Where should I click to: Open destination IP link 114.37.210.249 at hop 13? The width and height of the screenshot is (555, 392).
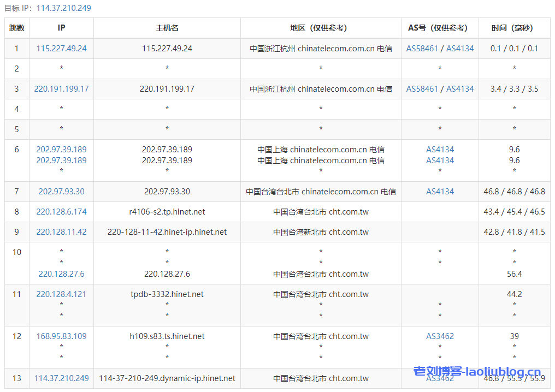(61, 378)
